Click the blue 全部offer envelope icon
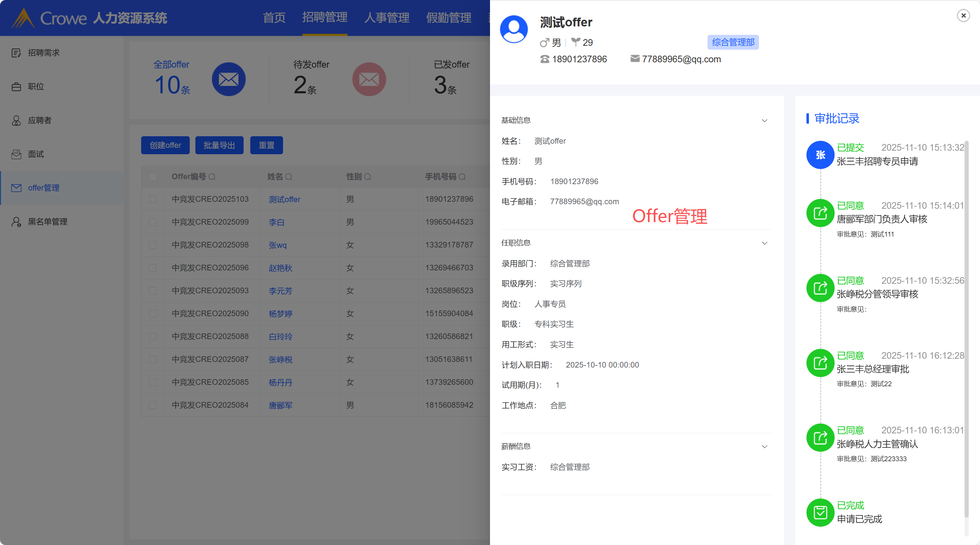The image size is (980, 545). pos(228,80)
